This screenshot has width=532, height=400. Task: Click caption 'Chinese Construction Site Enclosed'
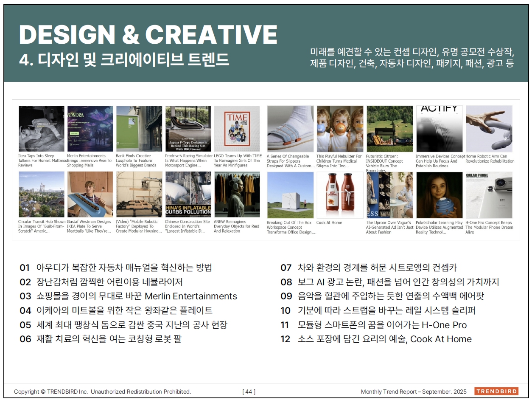tap(188, 226)
